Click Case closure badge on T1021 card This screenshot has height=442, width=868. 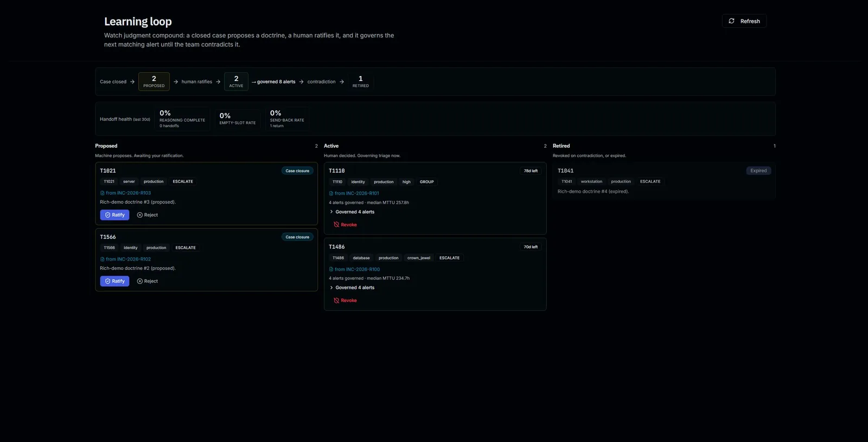coord(297,171)
